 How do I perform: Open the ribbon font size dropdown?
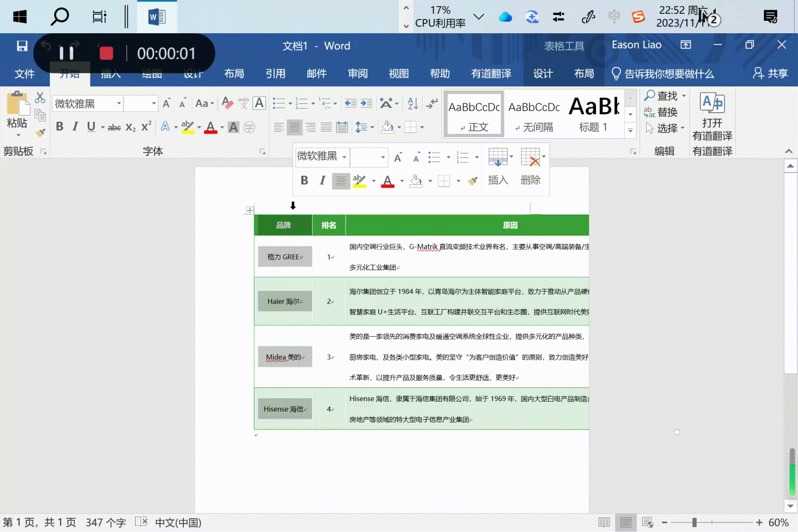tap(154, 103)
